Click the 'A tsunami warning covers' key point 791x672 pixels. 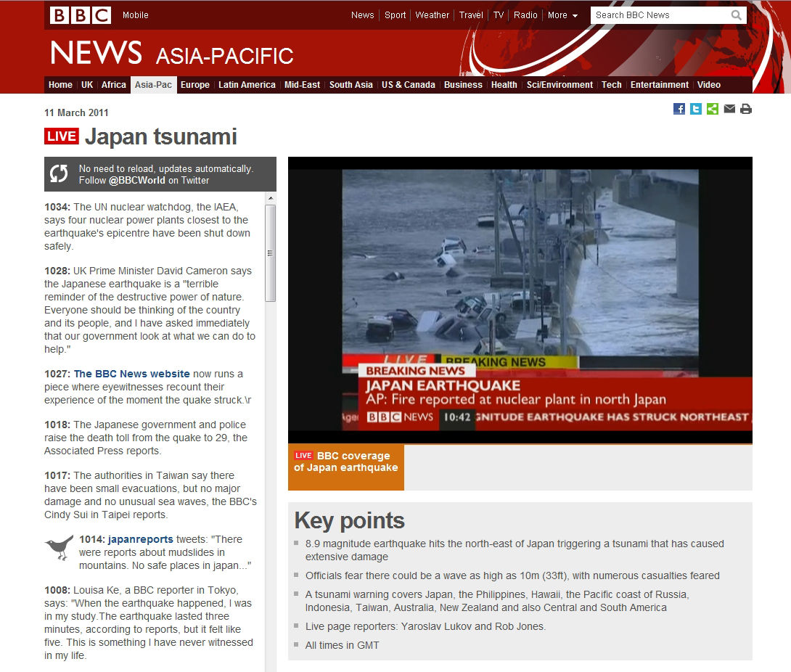(497, 601)
